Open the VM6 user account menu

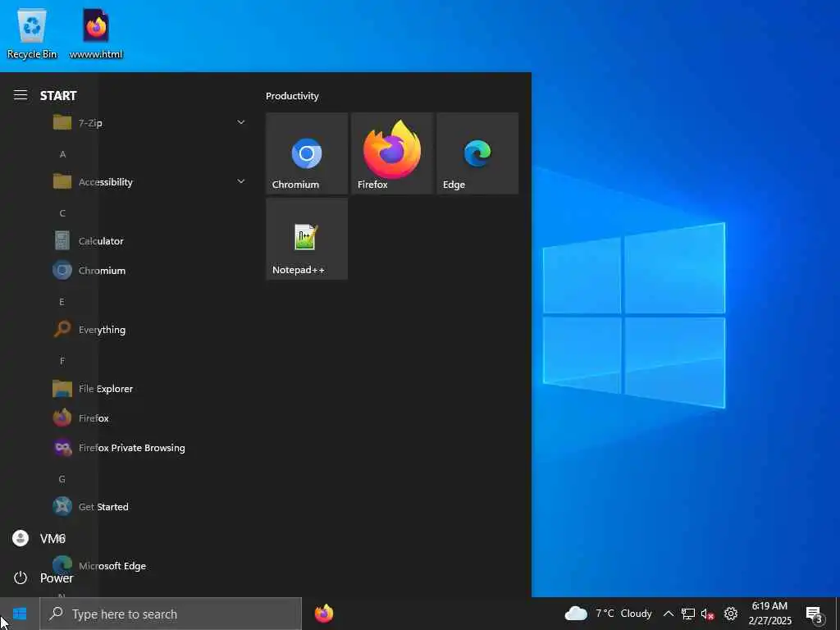(39, 538)
